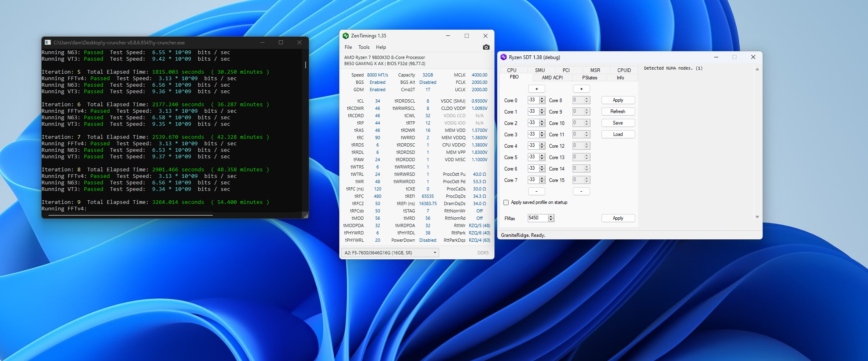Click the ZenTimings screenshot camera icon
This screenshot has width=868, height=361.
pyautogui.click(x=486, y=47)
